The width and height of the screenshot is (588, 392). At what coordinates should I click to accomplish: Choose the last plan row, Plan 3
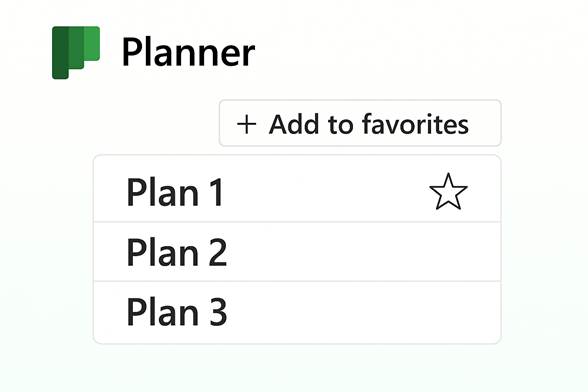point(297,312)
